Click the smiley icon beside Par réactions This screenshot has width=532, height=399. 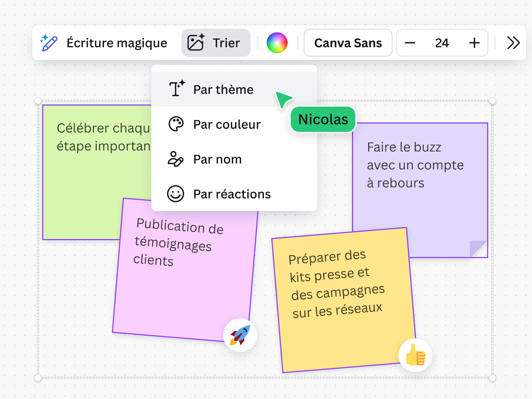[176, 194]
